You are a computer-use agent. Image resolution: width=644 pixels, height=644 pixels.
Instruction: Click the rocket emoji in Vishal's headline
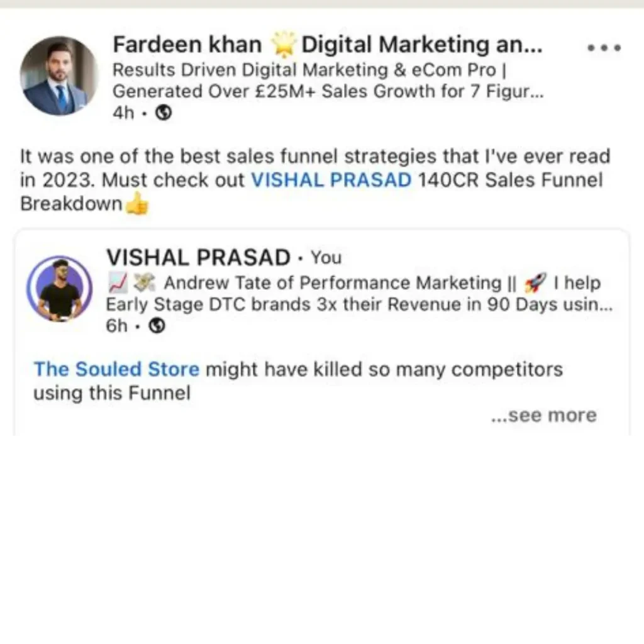(x=536, y=283)
